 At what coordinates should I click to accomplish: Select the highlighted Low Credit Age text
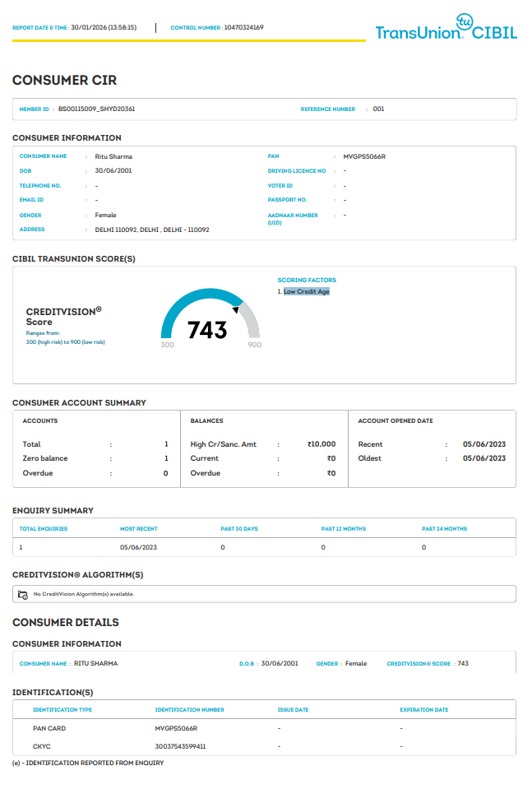(307, 291)
